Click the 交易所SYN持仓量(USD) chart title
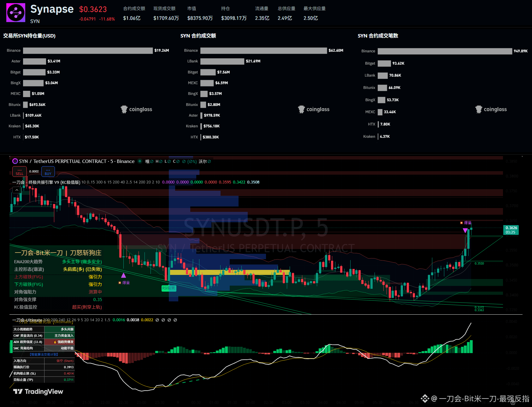Image resolution: width=532 pixels, height=407 pixels. (x=29, y=36)
